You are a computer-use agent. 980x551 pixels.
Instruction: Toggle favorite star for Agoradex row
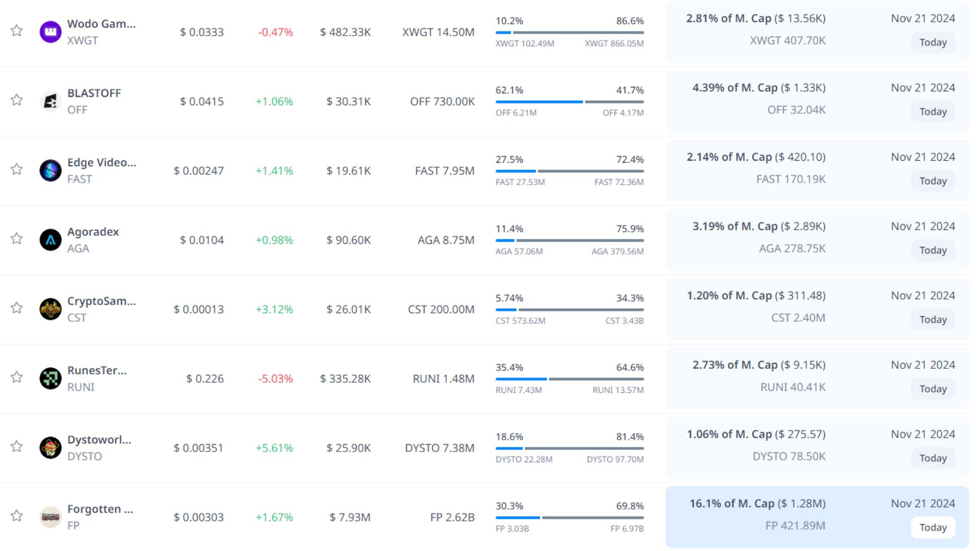[17, 239]
